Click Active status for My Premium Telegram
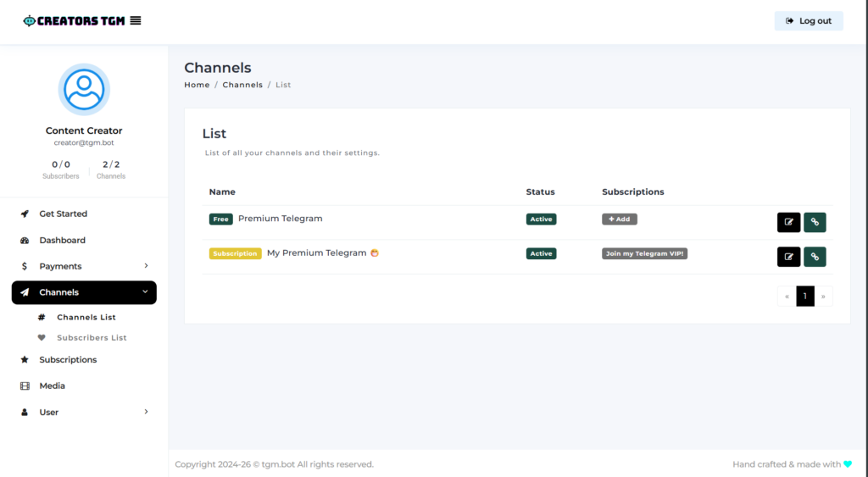868x477 pixels. tap(542, 253)
